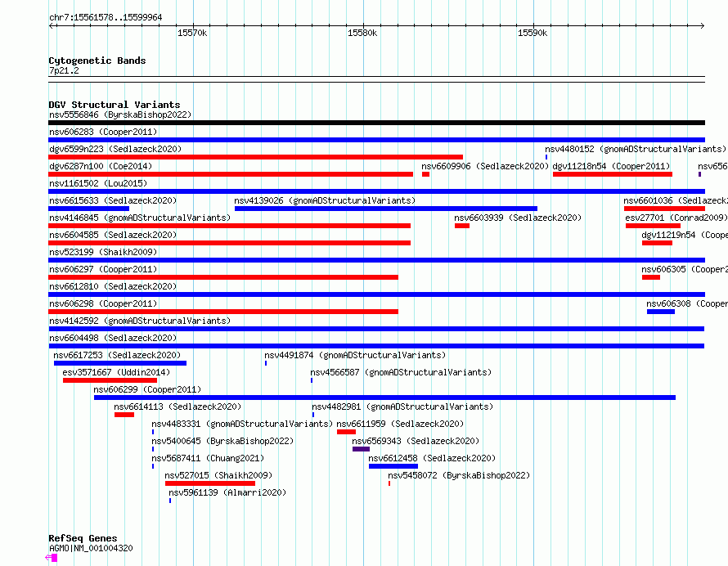Select the red dgv6599n223 variant bar
The height and width of the screenshot is (566, 728).
[255, 157]
